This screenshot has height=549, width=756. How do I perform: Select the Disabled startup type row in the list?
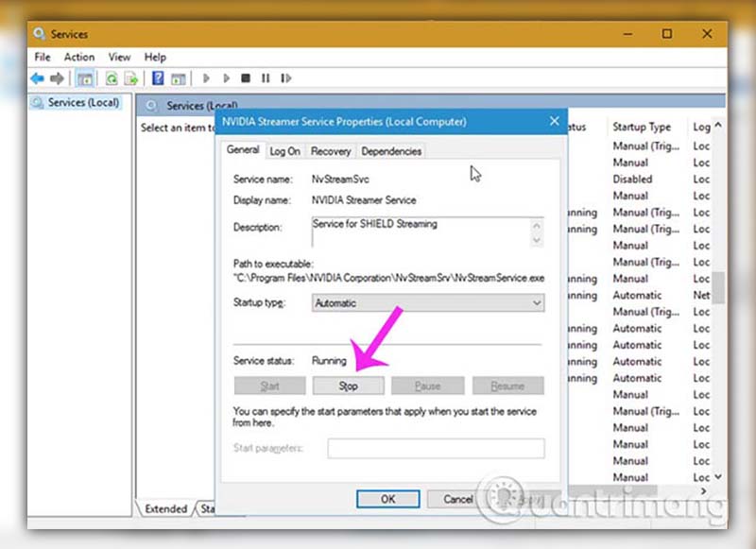click(632, 180)
